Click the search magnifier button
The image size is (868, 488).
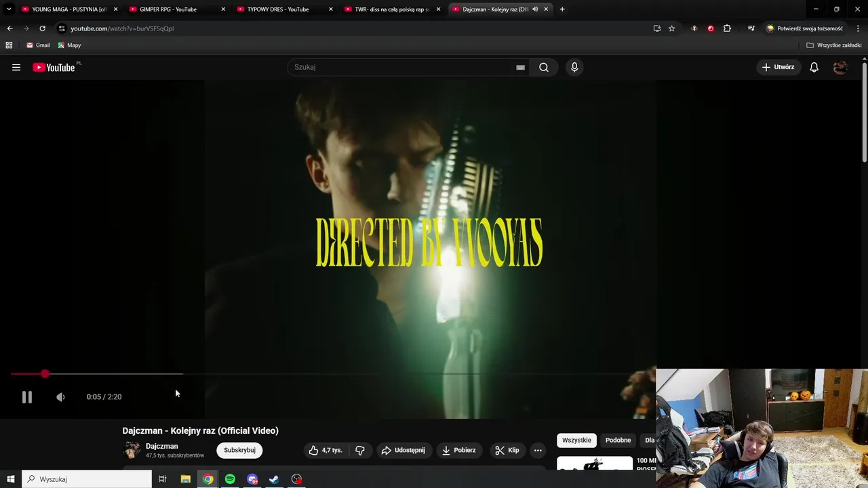click(x=544, y=67)
